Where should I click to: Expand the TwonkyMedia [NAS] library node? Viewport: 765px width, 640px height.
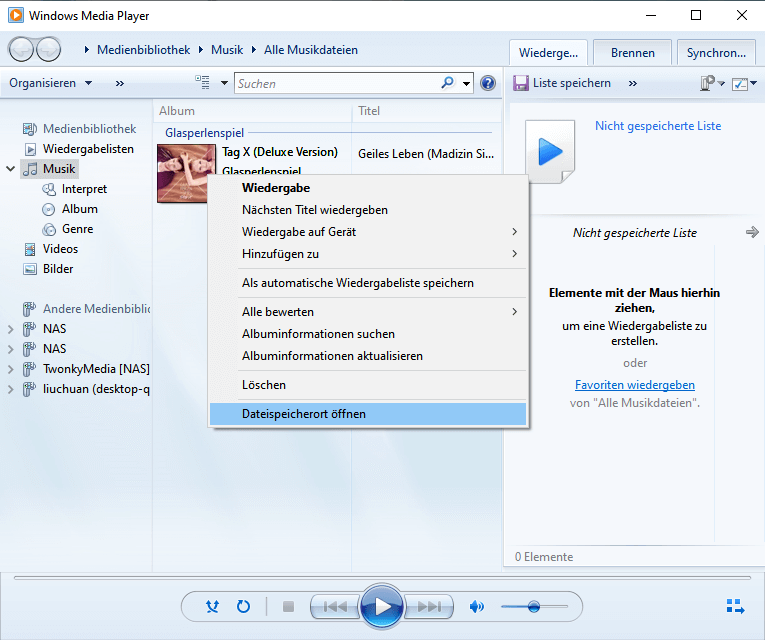point(11,369)
